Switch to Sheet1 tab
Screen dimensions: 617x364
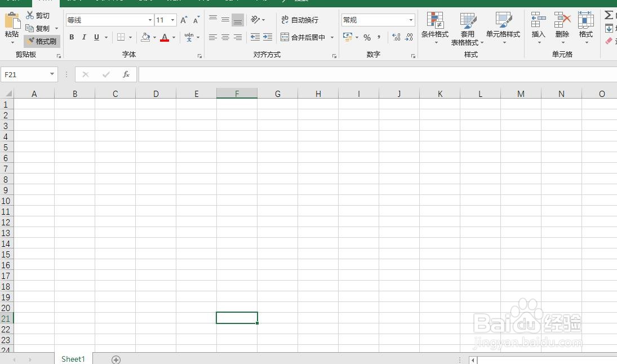tap(73, 359)
